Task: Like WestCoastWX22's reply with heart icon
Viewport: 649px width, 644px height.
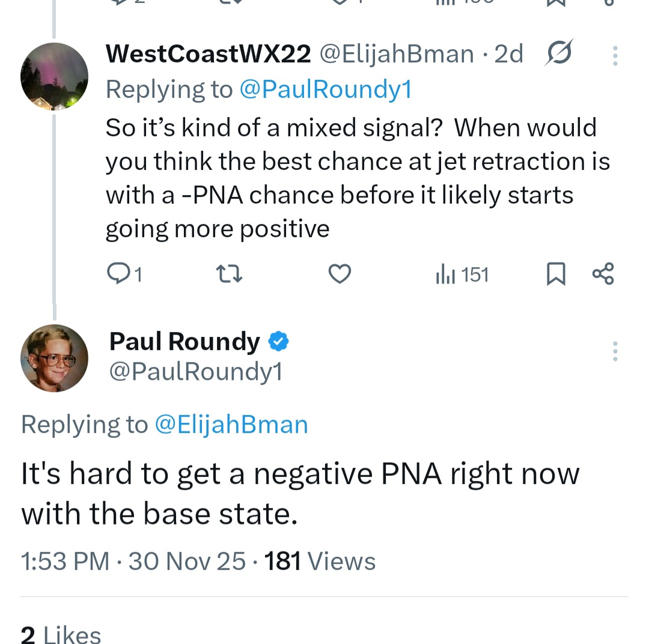Action: click(340, 275)
